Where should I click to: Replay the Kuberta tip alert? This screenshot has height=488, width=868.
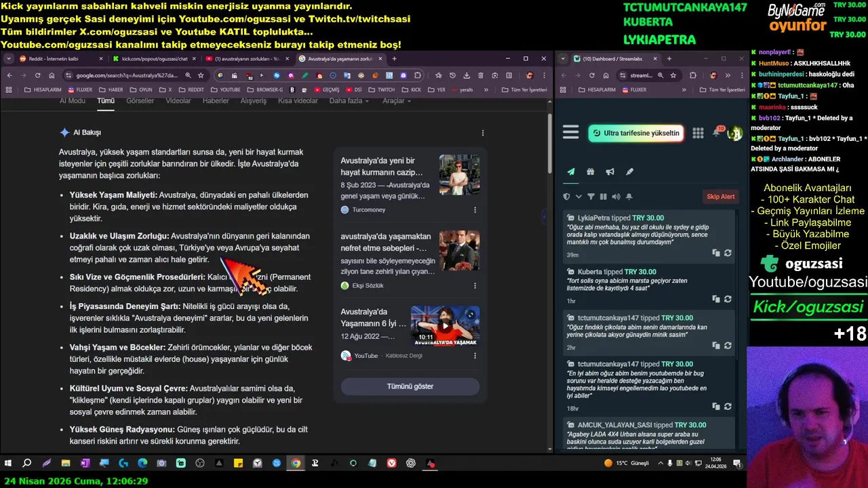(728, 299)
